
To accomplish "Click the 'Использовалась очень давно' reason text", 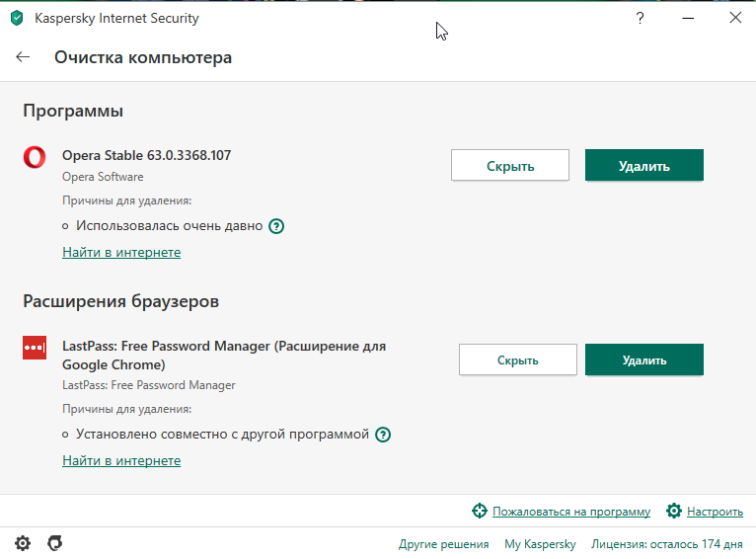I will click(x=169, y=226).
